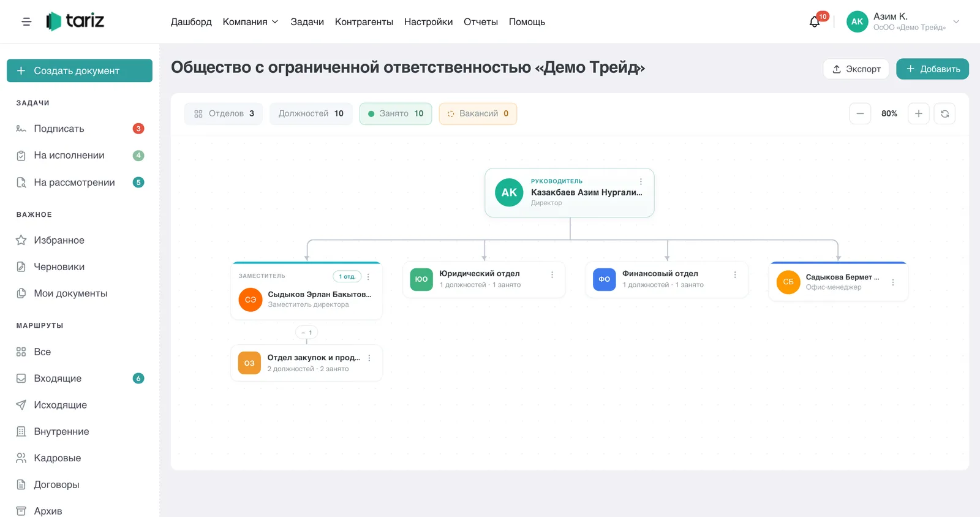The image size is (980, 517).
Task: Open the Компания dropdown menu
Action: pyautogui.click(x=251, y=21)
